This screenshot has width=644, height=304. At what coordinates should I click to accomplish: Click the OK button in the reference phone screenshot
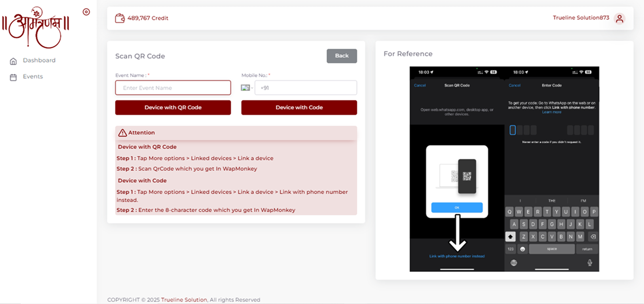pyautogui.click(x=457, y=208)
